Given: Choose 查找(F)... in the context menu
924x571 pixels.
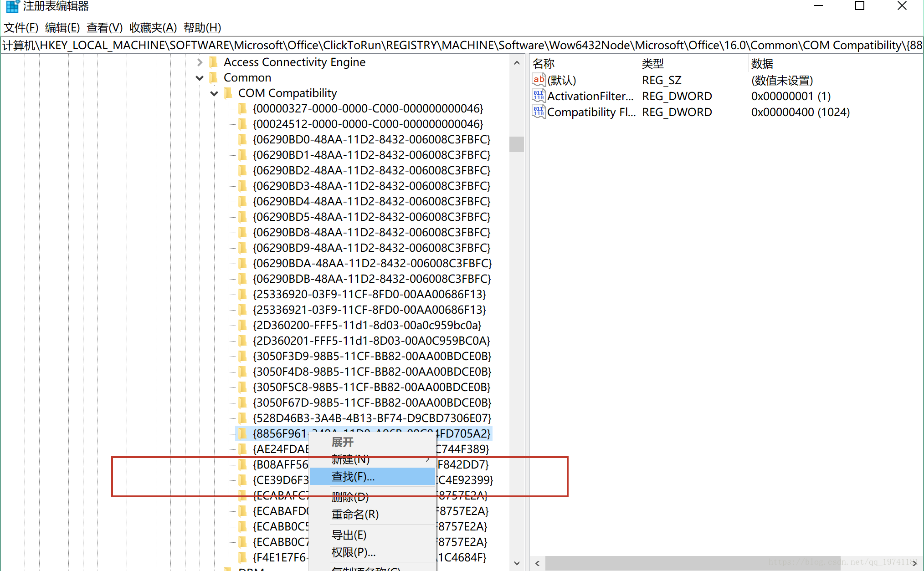Looking at the screenshot, I should pyautogui.click(x=372, y=477).
